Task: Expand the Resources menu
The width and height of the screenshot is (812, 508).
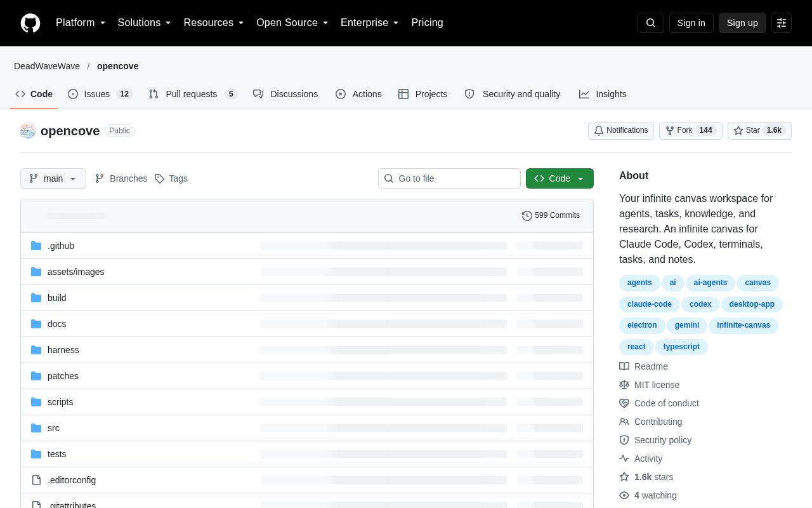Action: click(214, 23)
